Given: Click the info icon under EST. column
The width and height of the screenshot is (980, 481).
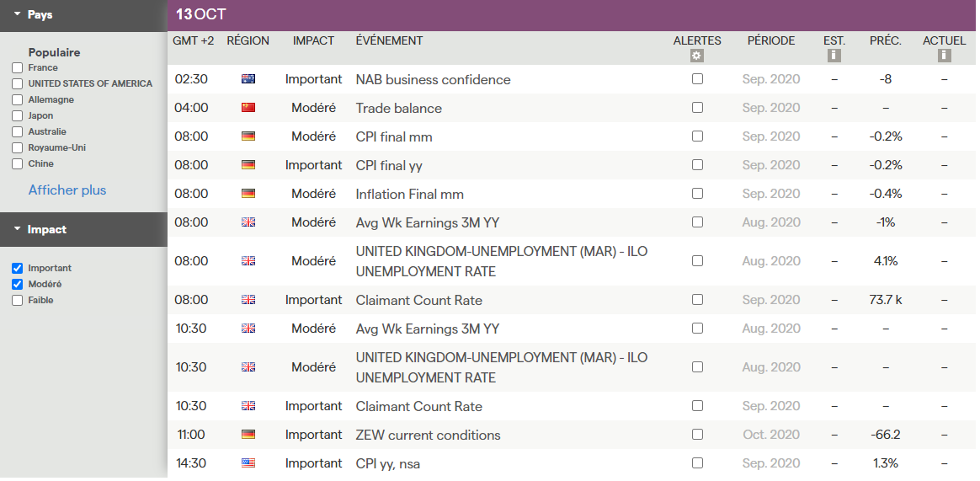Looking at the screenshot, I should click(x=834, y=56).
